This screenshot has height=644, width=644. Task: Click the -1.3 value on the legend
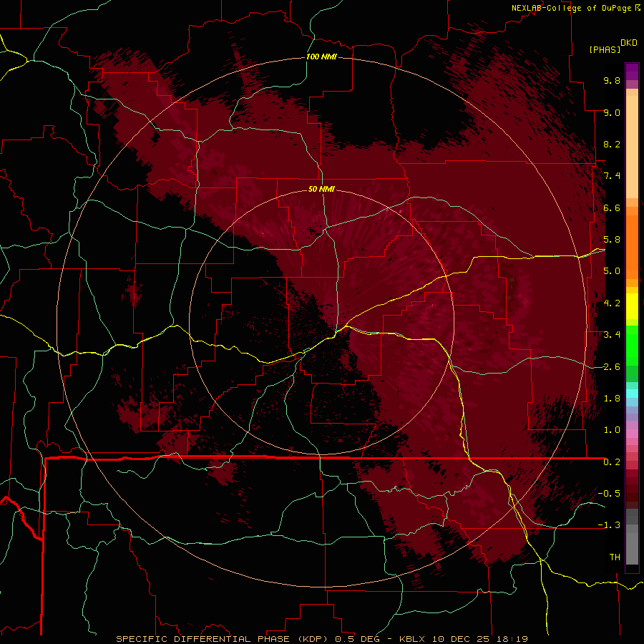pyautogui.click(x=609, y=525)
